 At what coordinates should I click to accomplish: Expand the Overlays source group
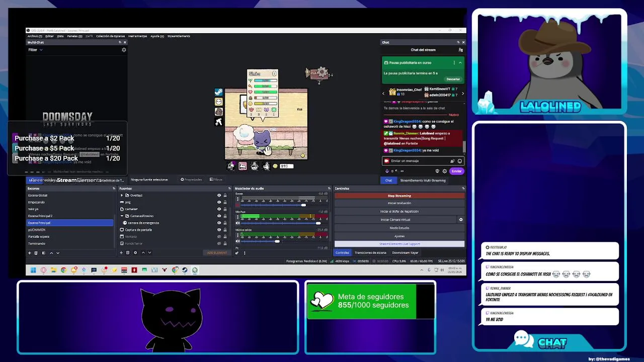pyautogui.click(x=122, y=195)
